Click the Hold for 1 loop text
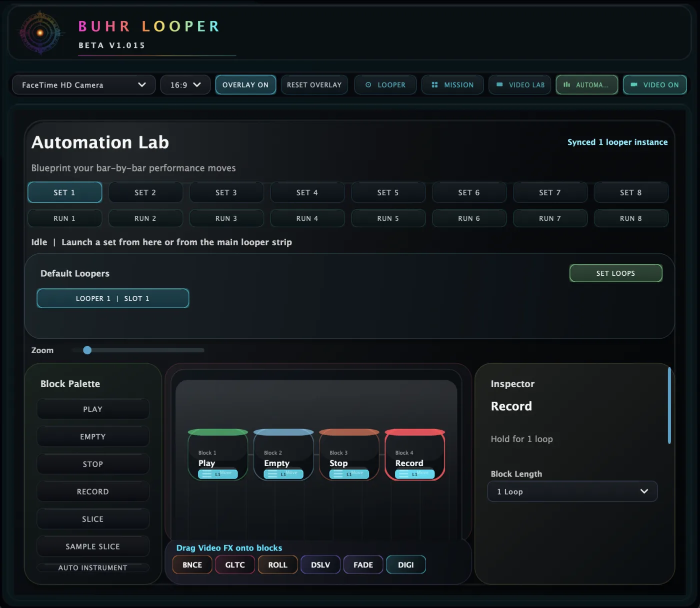The image size is (700, 608). (x=521, y=439)
